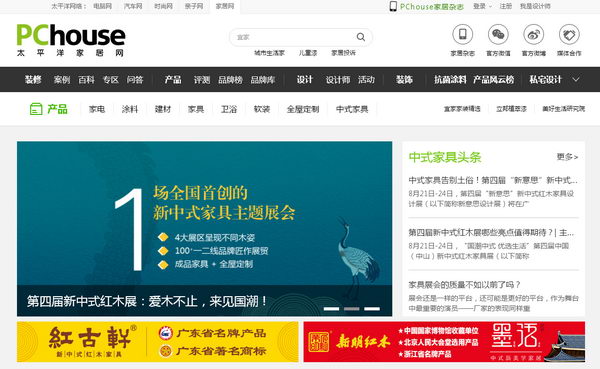Open 专区 in the main navigation

(x=111, y=80)
